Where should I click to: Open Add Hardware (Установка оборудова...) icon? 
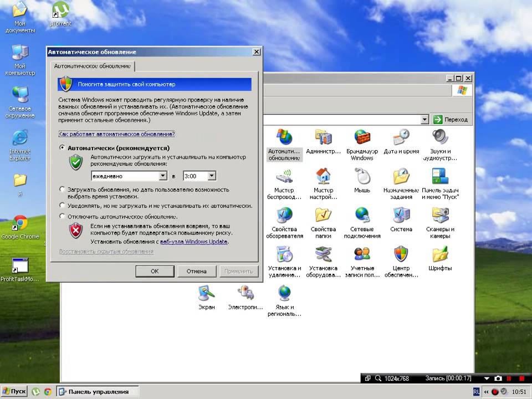pyautogui.click(x=323, y=262)
